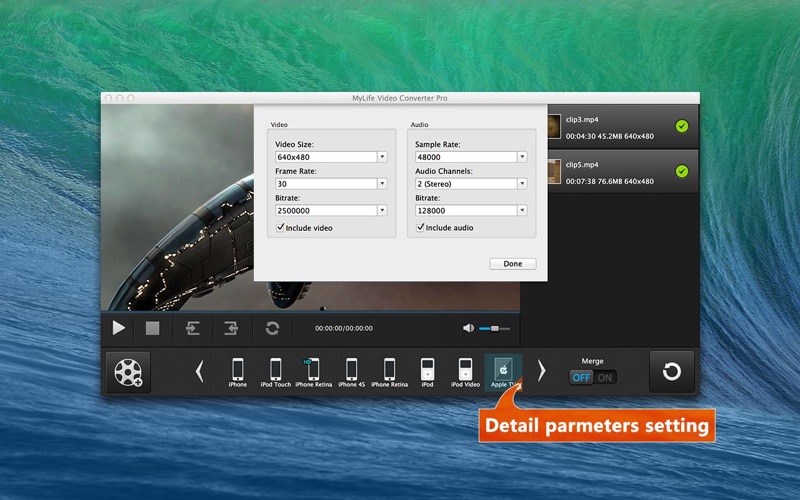Expand the Frame Rate dropdown
Image resolution: width=800 pixels, height=500 pixels.
pyautogui.click(x=381, y=184)
